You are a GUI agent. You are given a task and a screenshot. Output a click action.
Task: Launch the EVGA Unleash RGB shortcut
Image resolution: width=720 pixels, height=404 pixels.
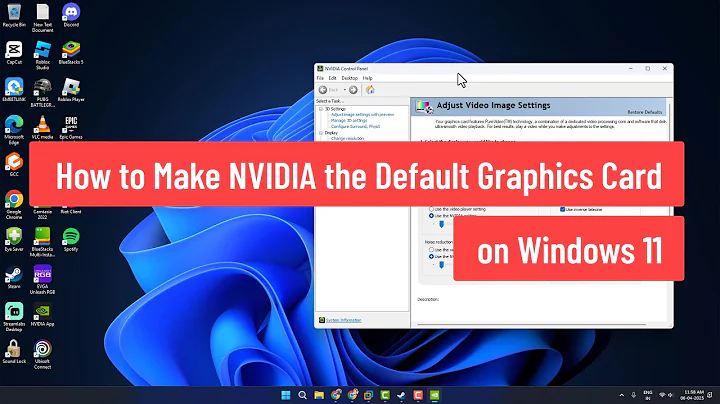point(43,280)
